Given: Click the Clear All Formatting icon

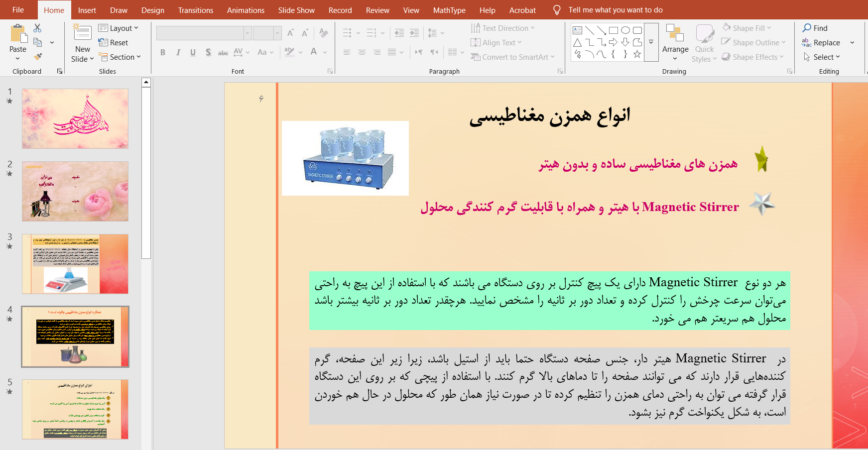Looking at the screenshot, I should tap(324, 33).
